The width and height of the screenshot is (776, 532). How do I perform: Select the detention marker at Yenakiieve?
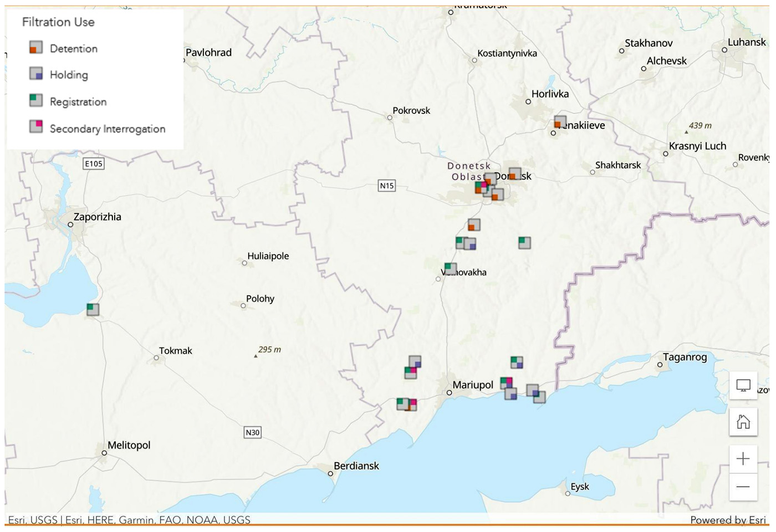pos(560,122)
